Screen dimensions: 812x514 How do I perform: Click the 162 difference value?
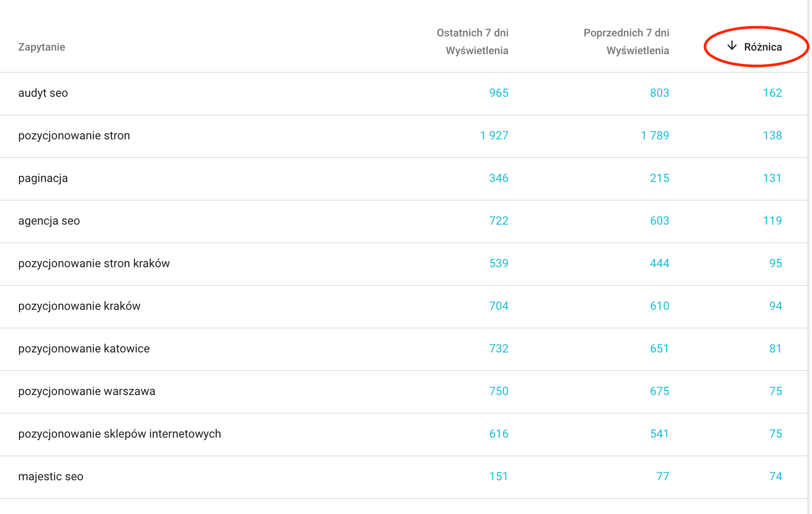772,93
